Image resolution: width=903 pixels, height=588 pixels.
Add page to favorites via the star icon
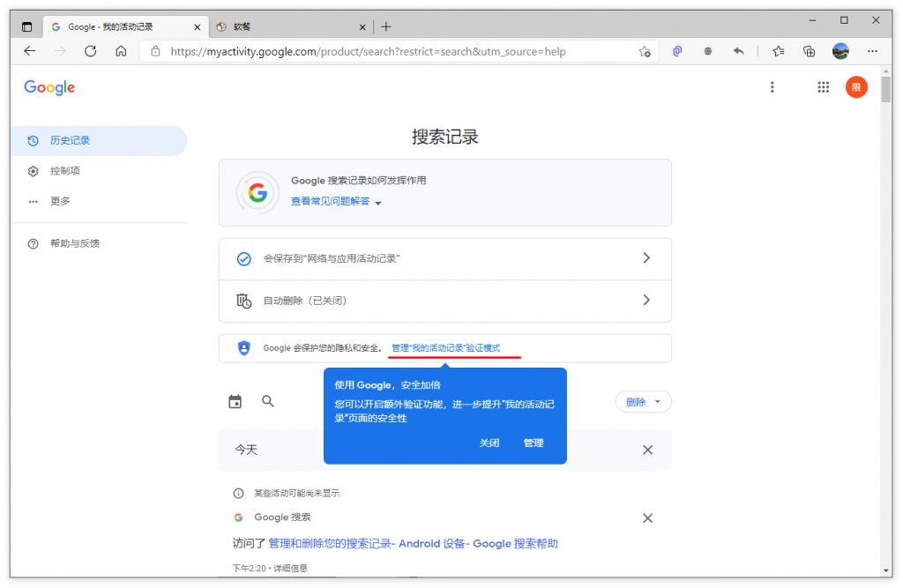[x=778, y=51]
